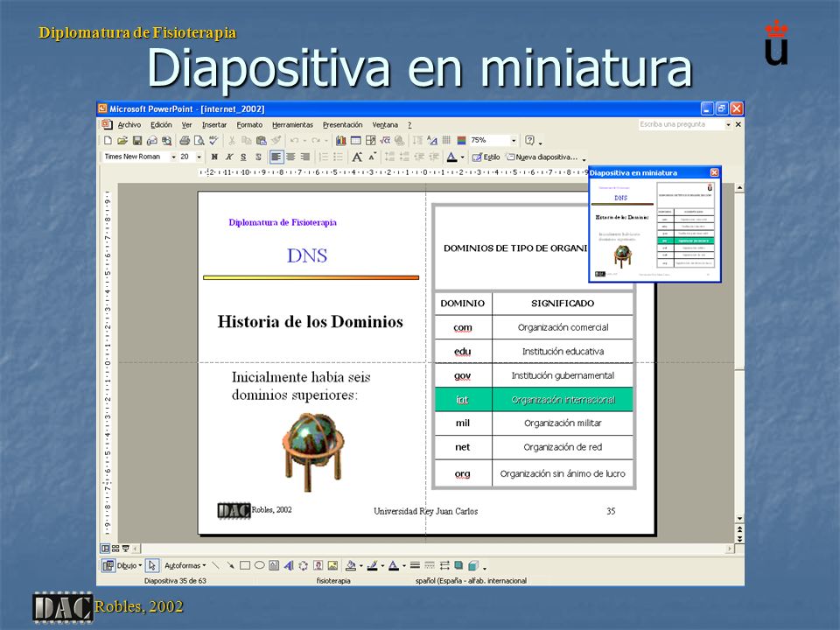
Task: Insert a picture from file icon
Action: pyautogui.click(x=332, y=565)
